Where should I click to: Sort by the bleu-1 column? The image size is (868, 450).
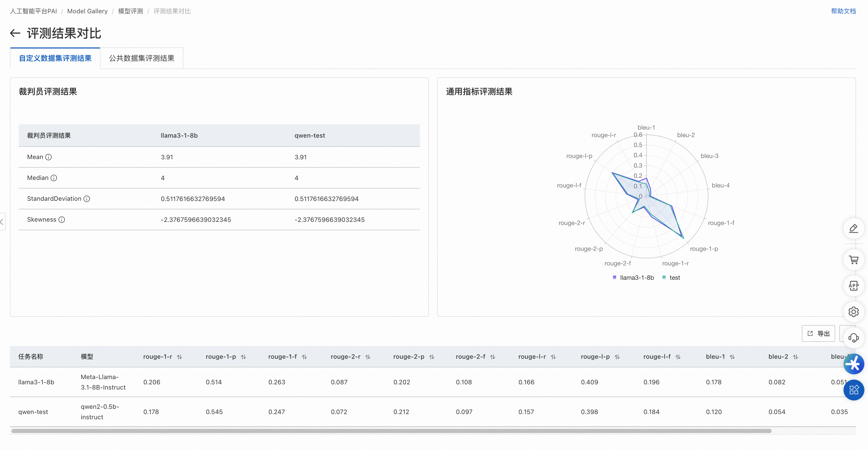tap(732, 357)
